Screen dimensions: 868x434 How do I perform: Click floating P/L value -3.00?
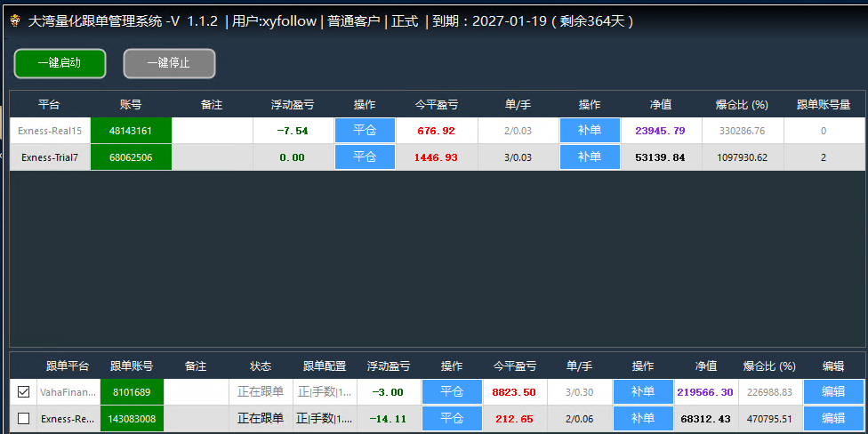click(x=388, y=392)
